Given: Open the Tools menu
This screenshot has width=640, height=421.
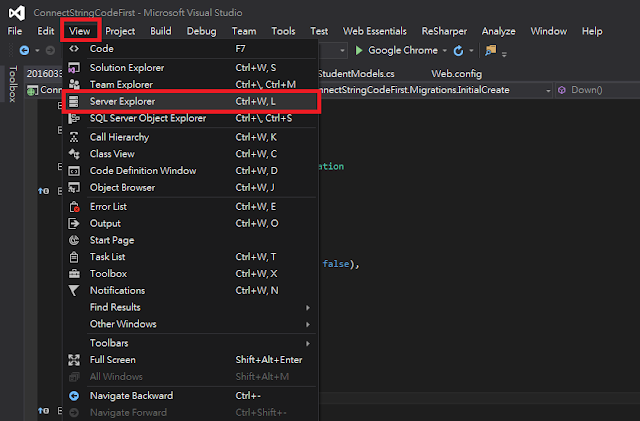Looking at the screenshot, I should pos(283,31).
